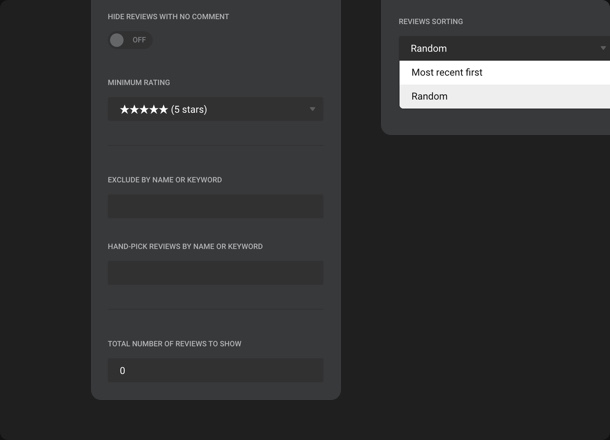Viewport: 610px width, 440px height.
Task: Click the Hide Reviews With No Comment label
Action: [168, 17]
